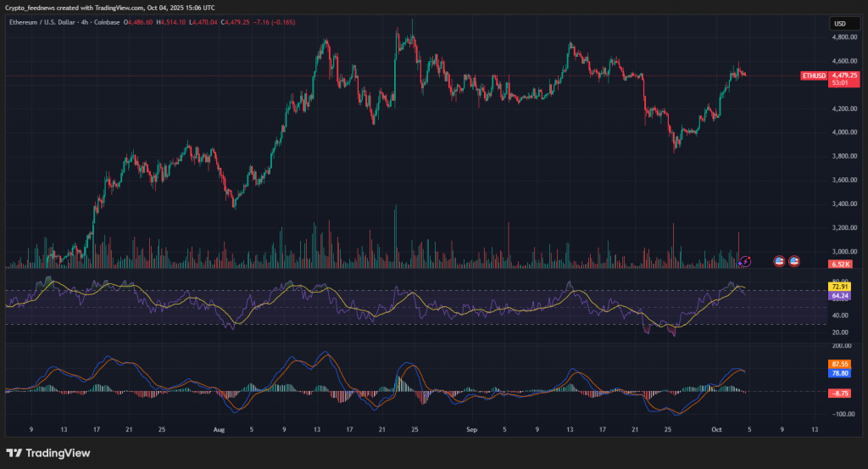
Task: Click the Crypto_feednews author name
Action: [30, 7]
